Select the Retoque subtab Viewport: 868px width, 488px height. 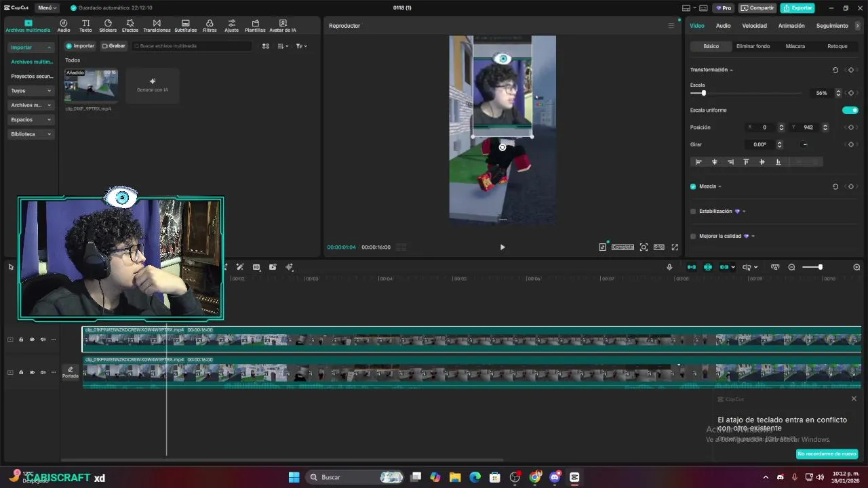point(837,46)
